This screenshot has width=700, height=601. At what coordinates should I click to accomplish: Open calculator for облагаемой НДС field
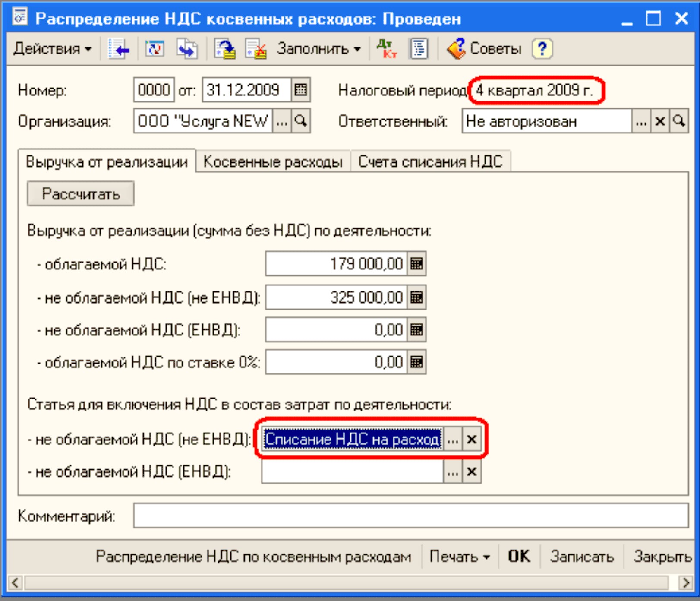[416, 263]
